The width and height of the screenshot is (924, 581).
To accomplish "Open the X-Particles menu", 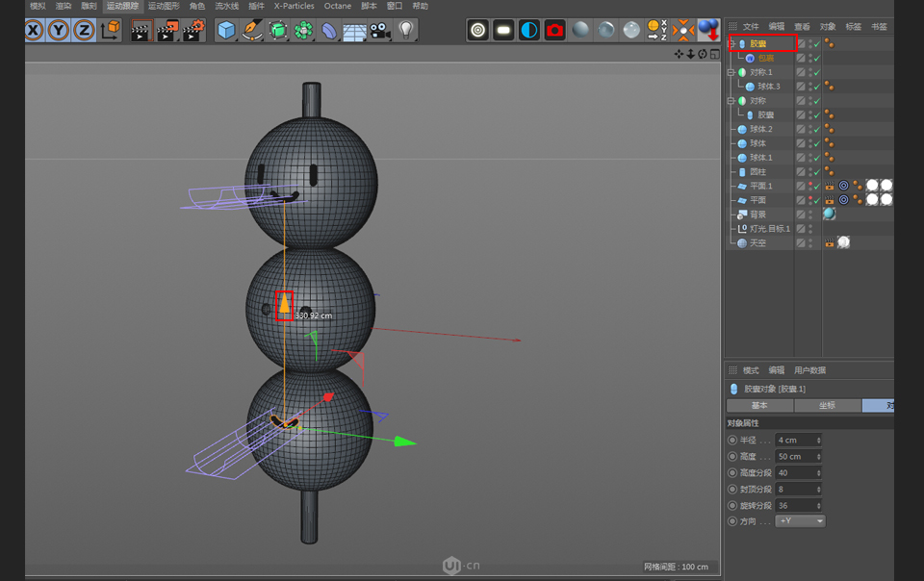I will pos(294,6).
